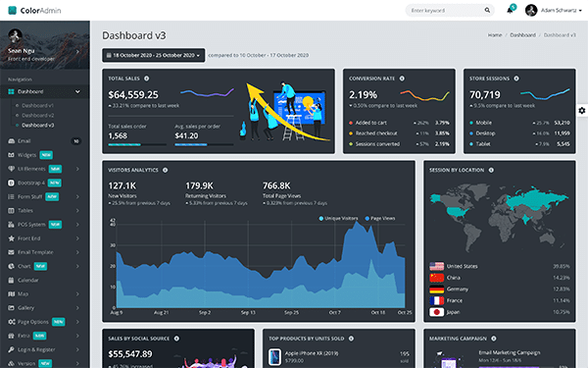
Task: Click the Session by Location info icon
Action: click(x=491, y=170)
